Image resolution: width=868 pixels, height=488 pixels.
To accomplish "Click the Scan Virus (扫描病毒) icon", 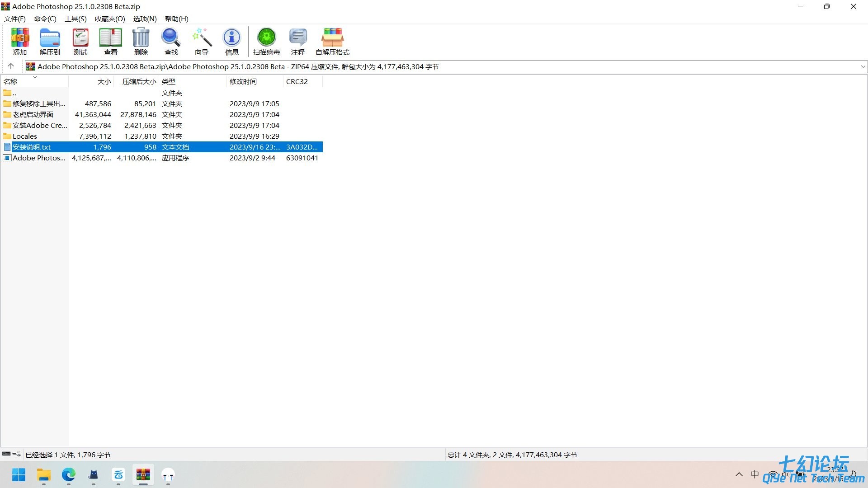I will tap(267, 42).
